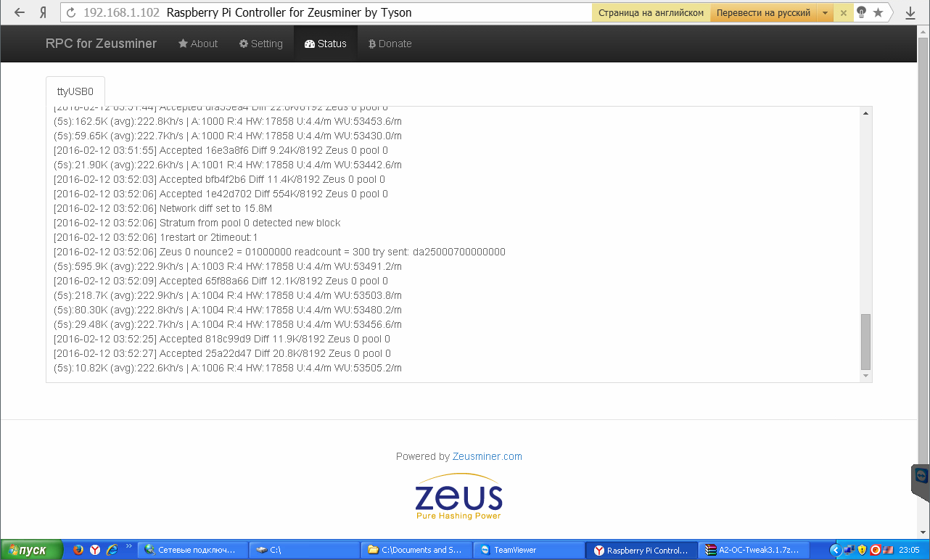Click the lightbulb icon in the address bar
Viewport: 930px width, 560px height.
(861, 12)
